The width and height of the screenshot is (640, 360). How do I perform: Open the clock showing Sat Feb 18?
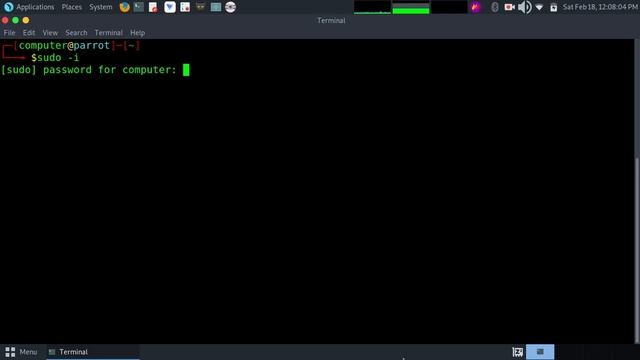coord(600,7)
